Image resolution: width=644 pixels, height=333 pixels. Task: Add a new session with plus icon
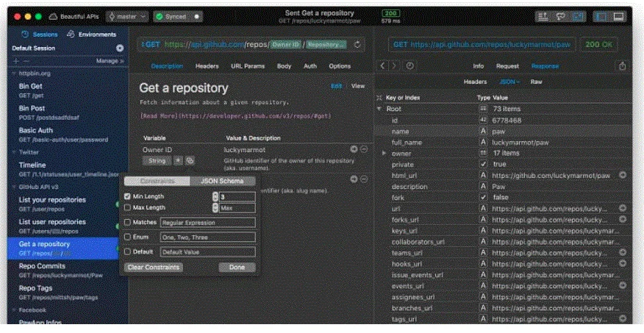(16, 61)
